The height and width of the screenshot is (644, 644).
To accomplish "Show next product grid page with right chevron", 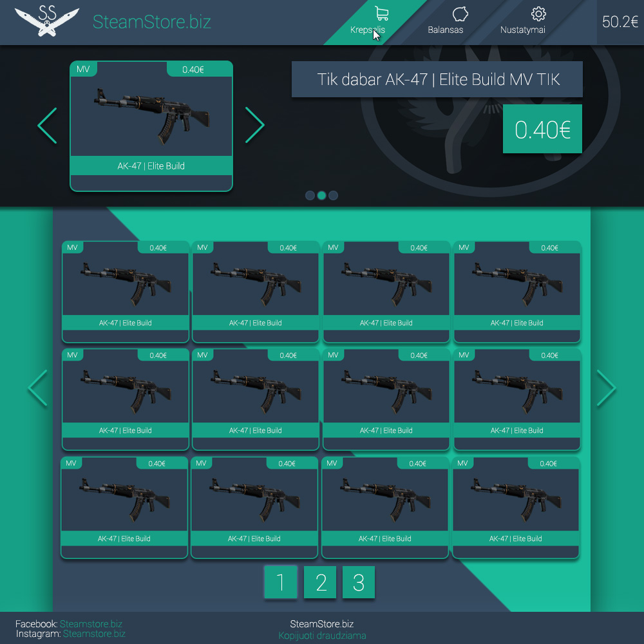I will click(606, 388).
